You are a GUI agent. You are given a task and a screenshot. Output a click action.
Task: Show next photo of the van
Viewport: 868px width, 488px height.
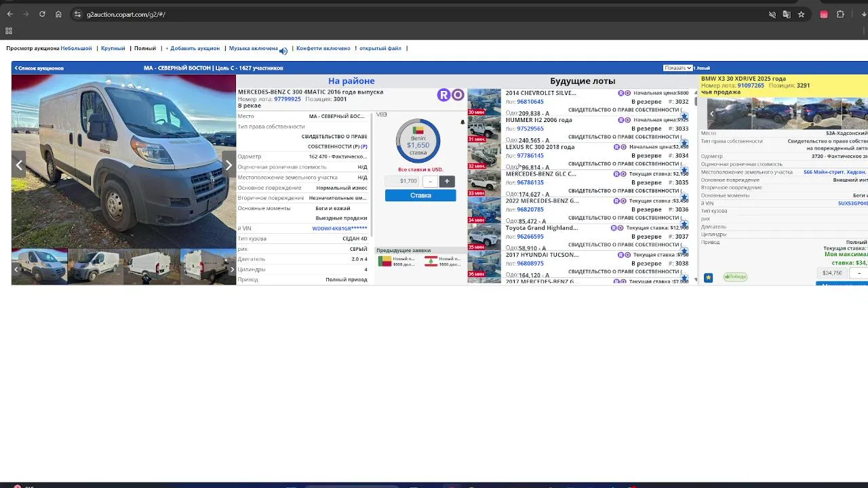point(229,165)
